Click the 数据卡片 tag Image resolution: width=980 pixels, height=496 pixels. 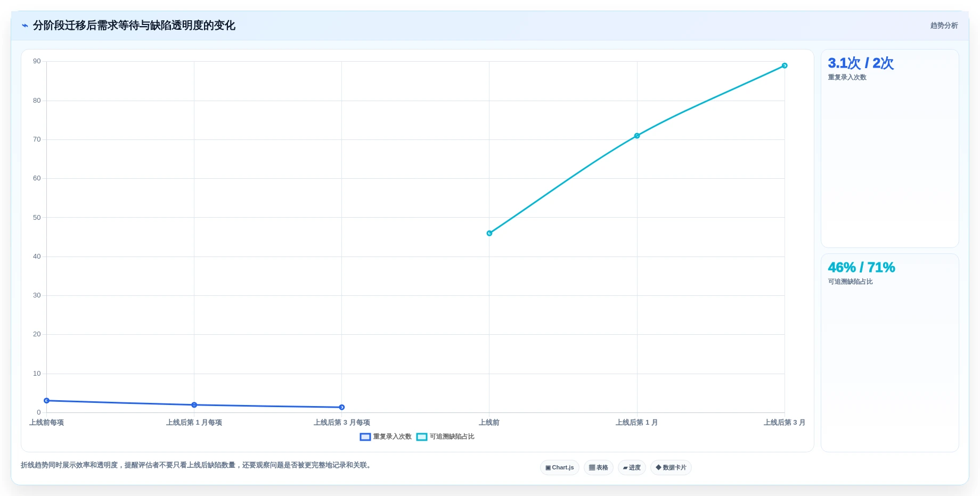671,468
